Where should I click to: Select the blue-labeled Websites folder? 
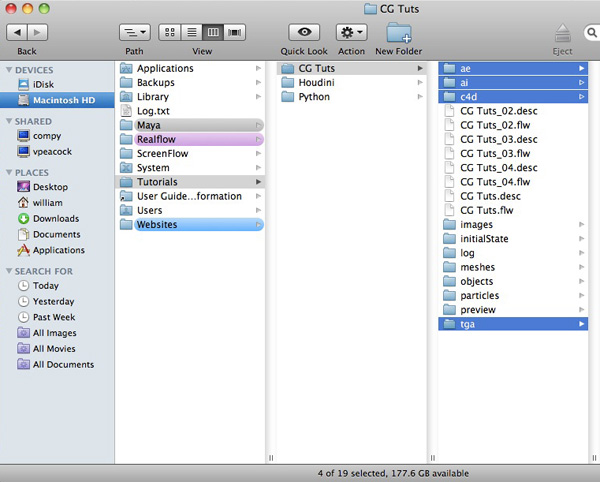190,225
